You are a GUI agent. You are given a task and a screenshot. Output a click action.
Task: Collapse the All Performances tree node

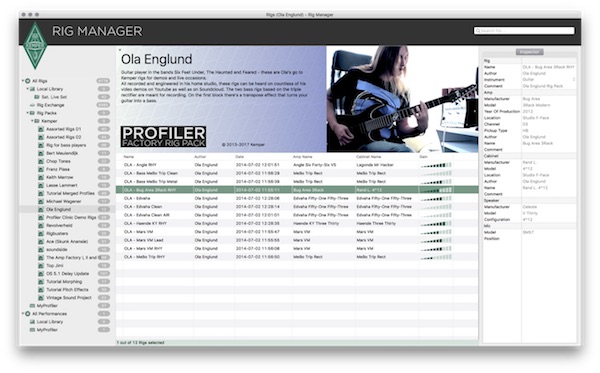(x=23, y=314)
